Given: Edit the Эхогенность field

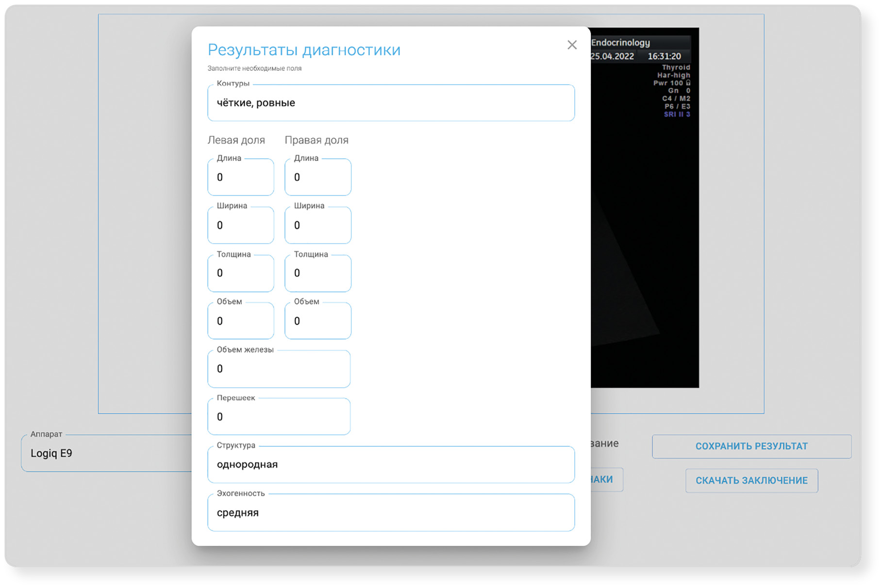Looking at the screenshot, I should (x=391, y=513).
